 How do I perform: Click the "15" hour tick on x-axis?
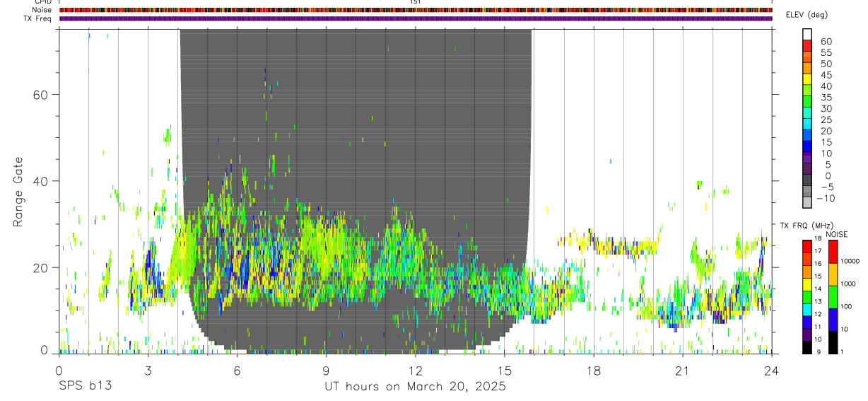(504, 370)
